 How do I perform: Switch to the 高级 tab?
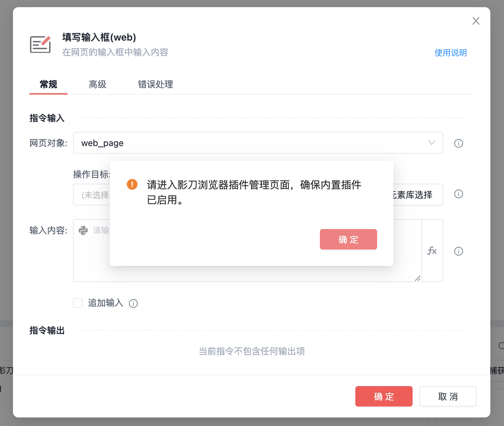click(98, 84)
